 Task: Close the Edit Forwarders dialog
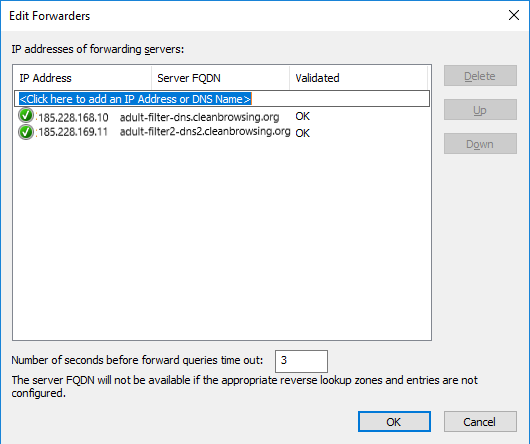tap(514, 15)
